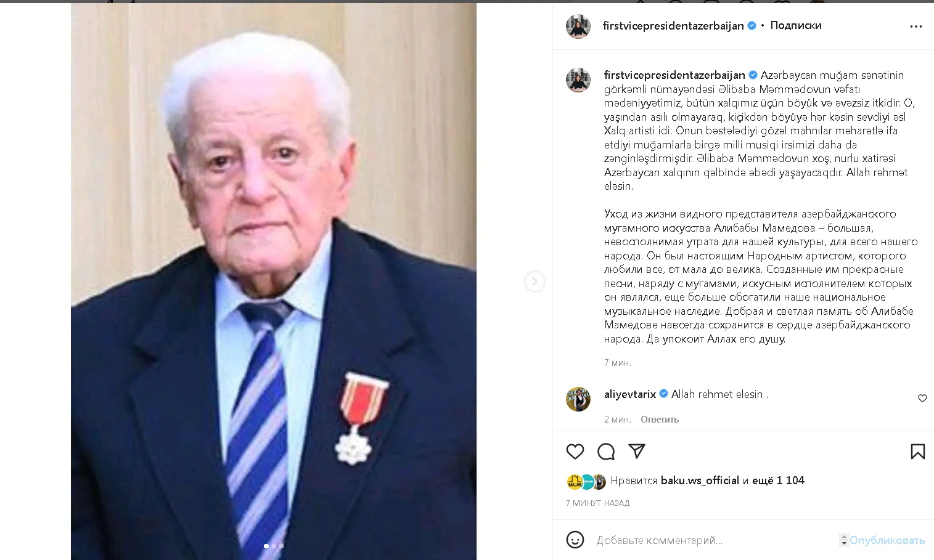
Task: Select the carousel pagination dots
Action: click(274, 546)
